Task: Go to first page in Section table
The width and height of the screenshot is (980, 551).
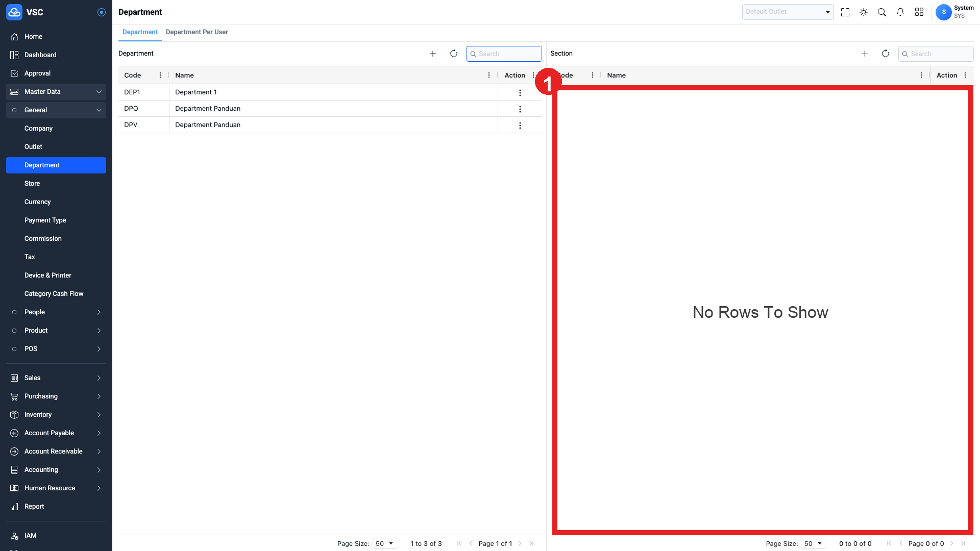Action: click(x=889, y=544)
